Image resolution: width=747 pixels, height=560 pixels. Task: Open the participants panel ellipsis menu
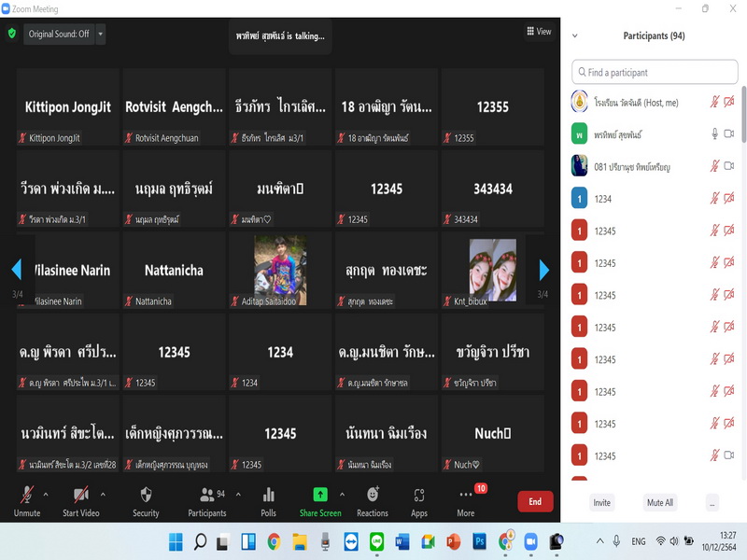coord(712,503)
